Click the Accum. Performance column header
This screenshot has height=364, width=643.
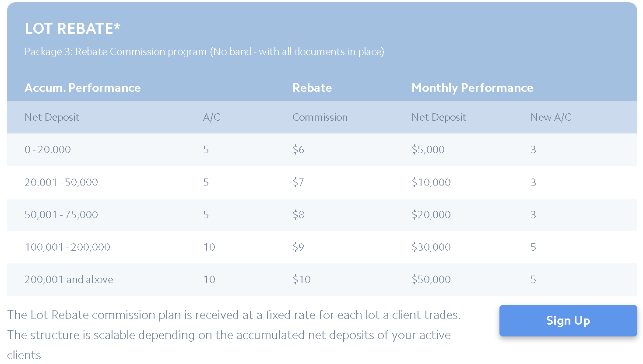pos(83,88)
